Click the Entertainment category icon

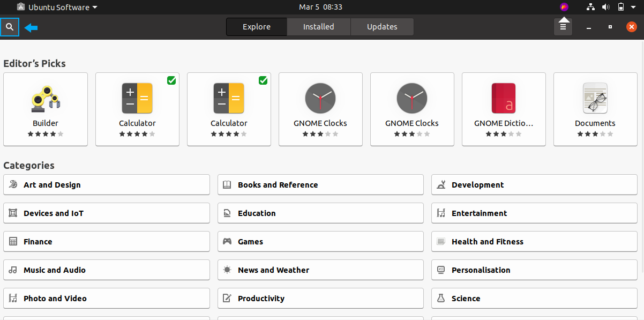(x=441, y=213)
